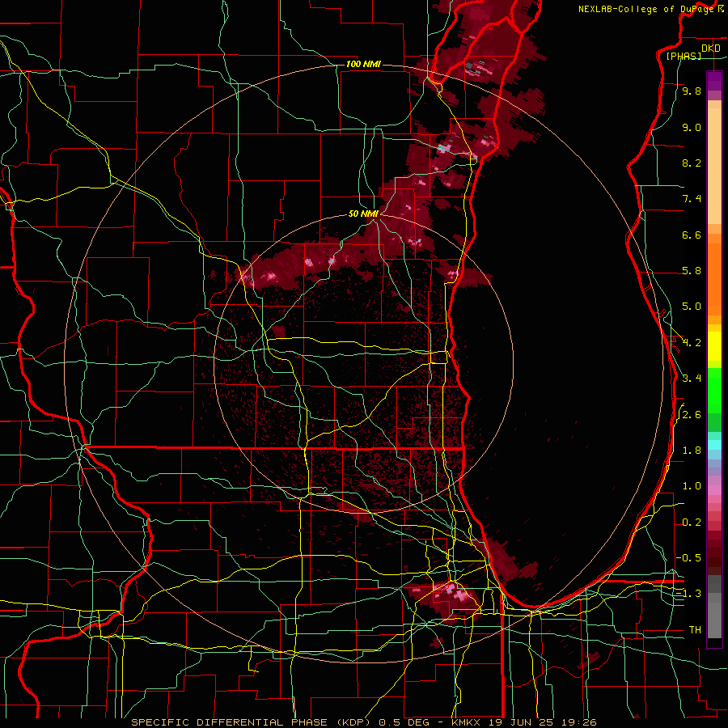Click the [PHAS] units label
Viewport: 728px width, 728px height.
(x=684, y=57)
